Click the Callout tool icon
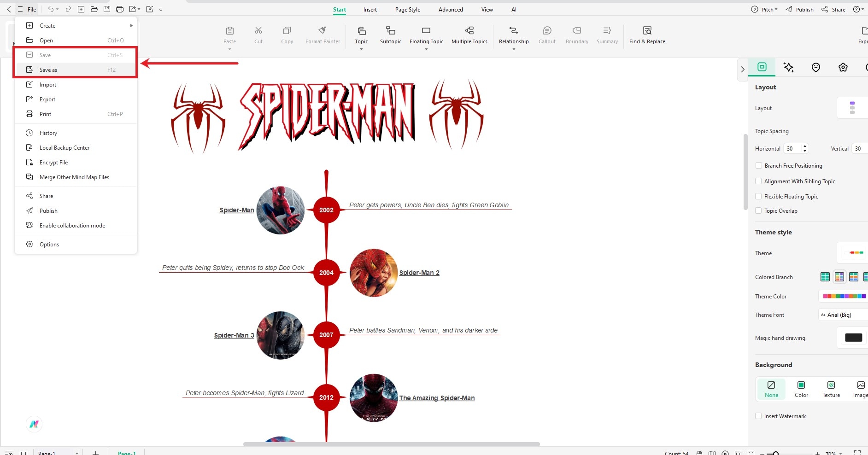This screenshot has height=455, width=868. tap(547, 30)
